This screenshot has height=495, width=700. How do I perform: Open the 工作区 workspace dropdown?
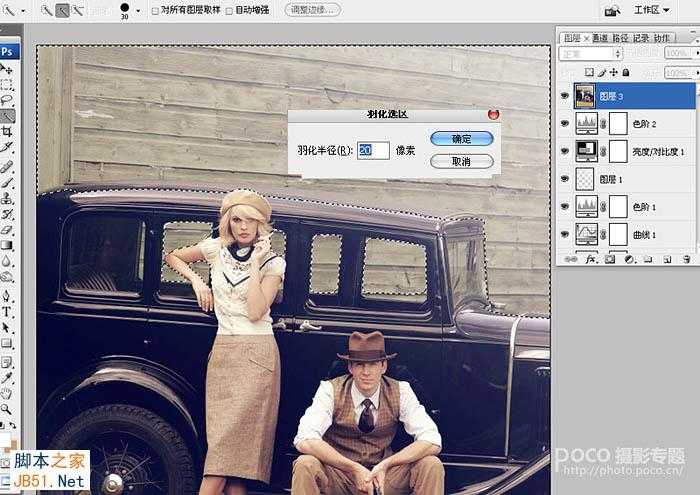pos(651,10)
